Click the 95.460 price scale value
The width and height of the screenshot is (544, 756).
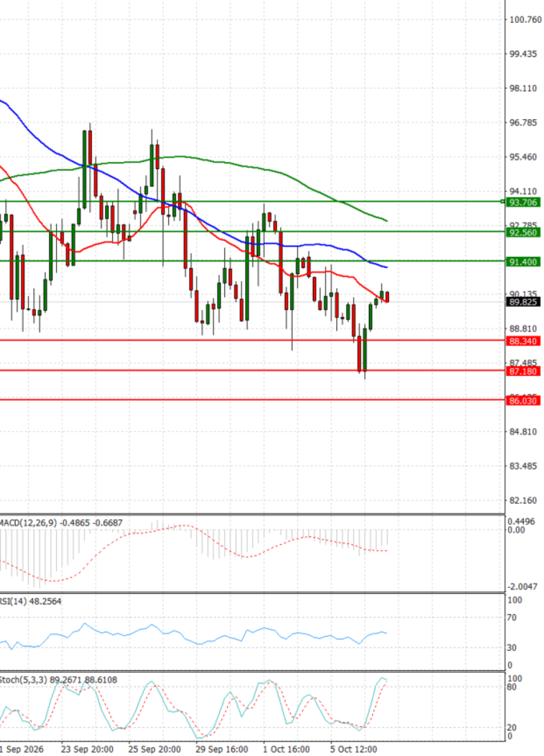point(523,157)
